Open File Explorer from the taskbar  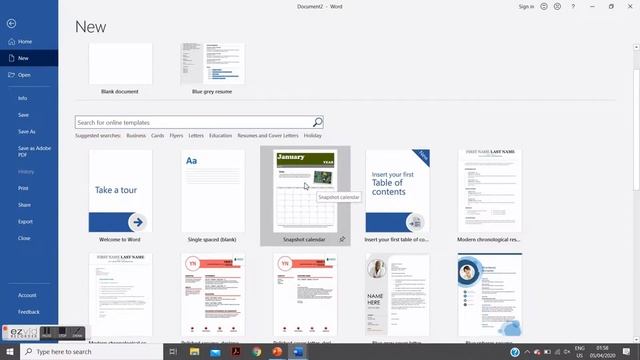point(194,351)
